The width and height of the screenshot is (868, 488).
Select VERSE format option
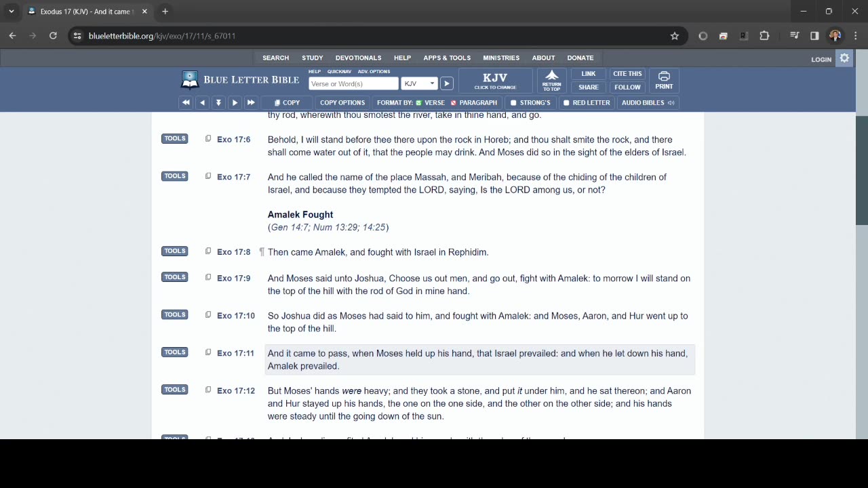coord(431,102)
